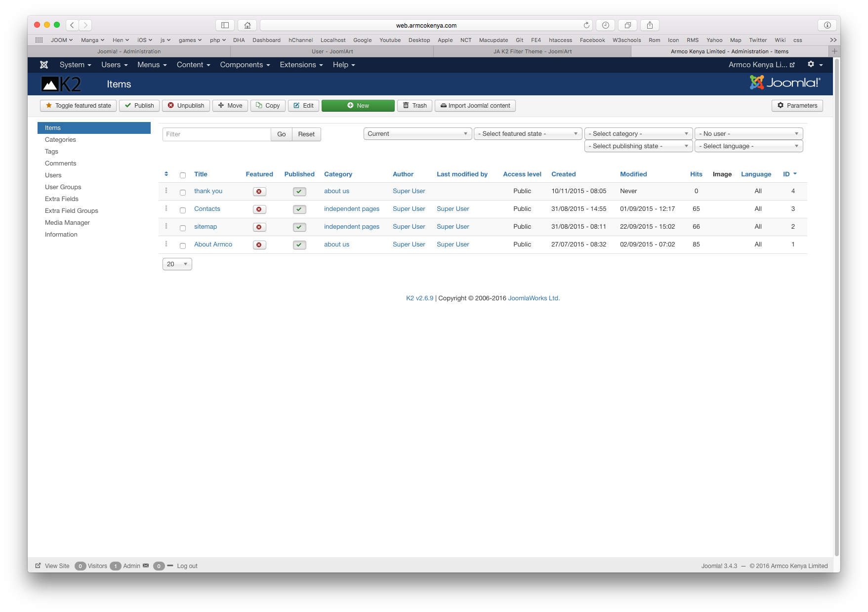Click the Safari home icon
The height and width of the screenshot is (612, 868).
pos(247,25)
